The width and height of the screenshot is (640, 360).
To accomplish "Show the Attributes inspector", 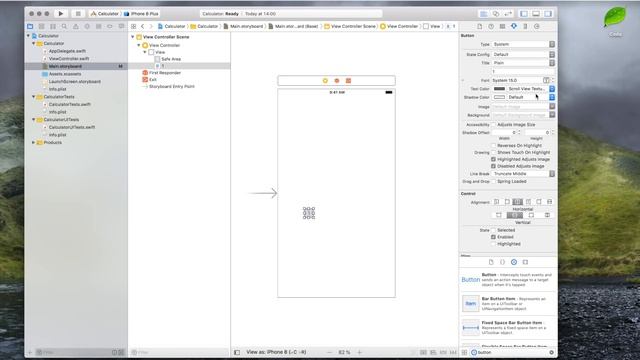I will (514, 26).
